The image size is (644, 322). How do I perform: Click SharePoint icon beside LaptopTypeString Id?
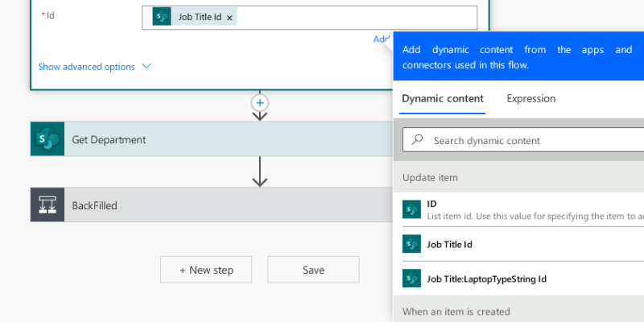coord(411,279)
